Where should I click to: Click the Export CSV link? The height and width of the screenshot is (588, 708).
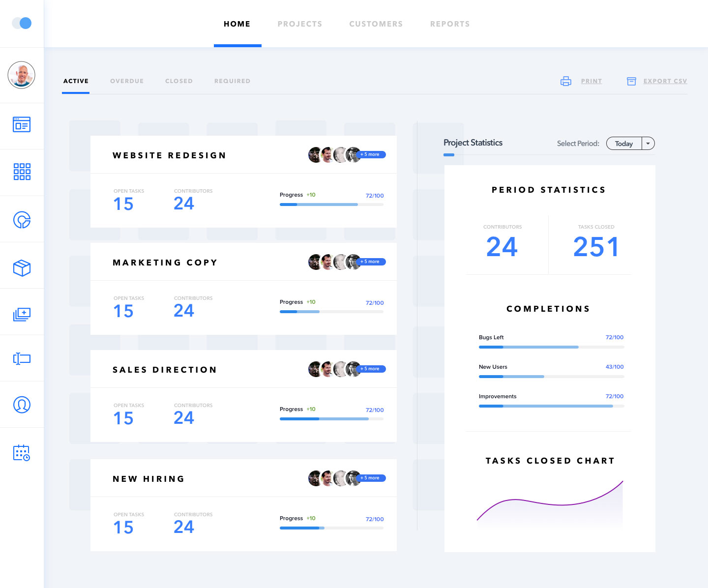(665, 81)
